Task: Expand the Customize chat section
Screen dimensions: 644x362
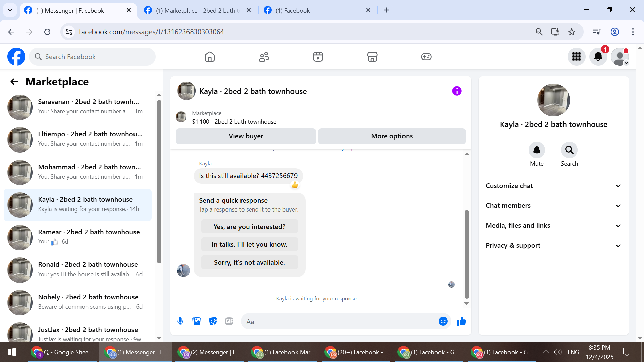Action: point(553,186)
